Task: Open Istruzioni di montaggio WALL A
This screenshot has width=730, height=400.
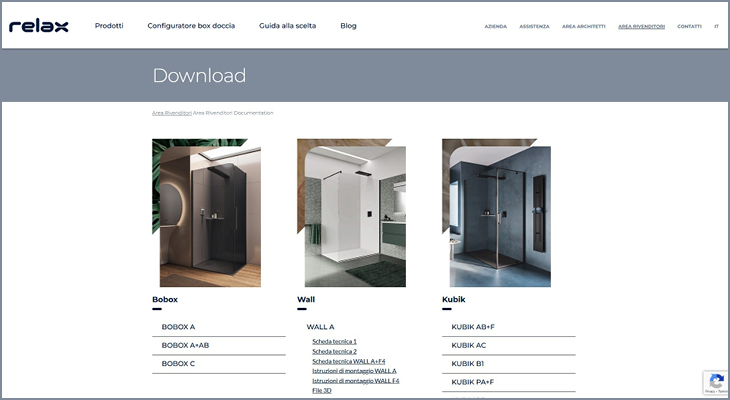Action: [x=354, y=371]
